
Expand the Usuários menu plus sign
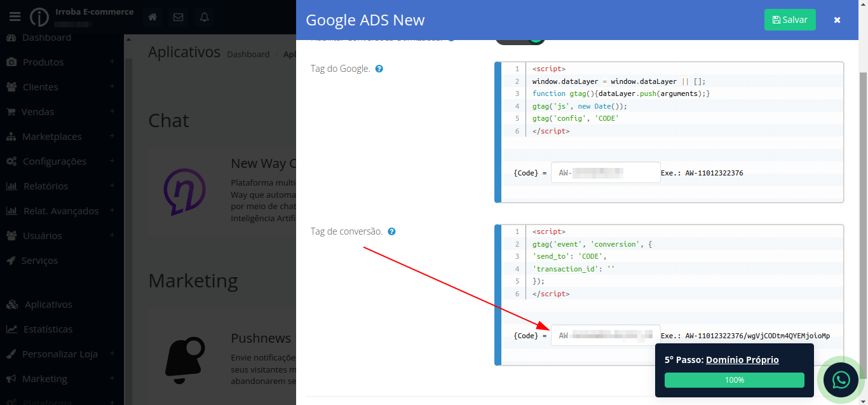112,235
